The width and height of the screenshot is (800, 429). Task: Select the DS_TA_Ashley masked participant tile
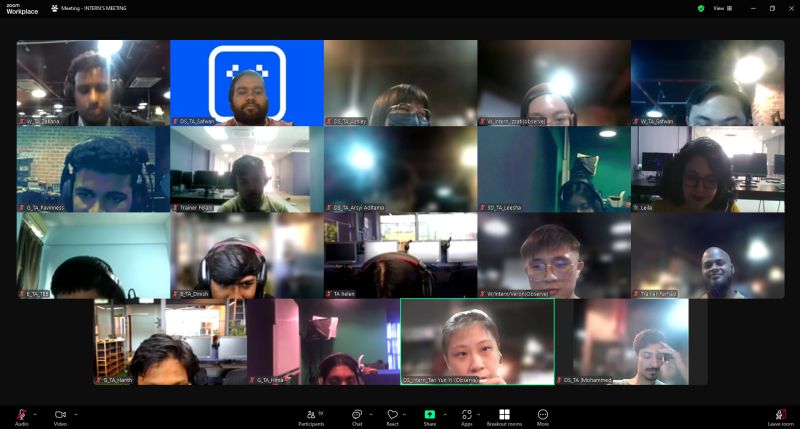pos(401,83)
